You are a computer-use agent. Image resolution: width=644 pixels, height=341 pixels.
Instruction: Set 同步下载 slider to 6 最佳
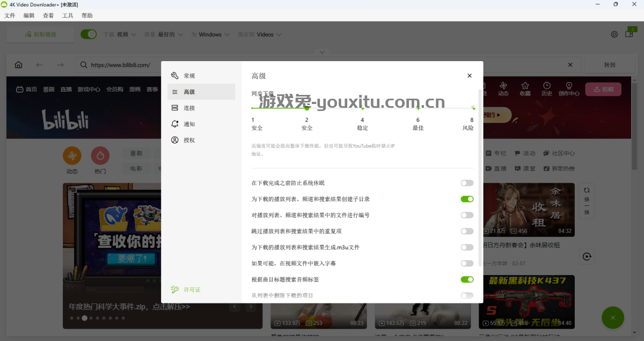pos(418,108)
